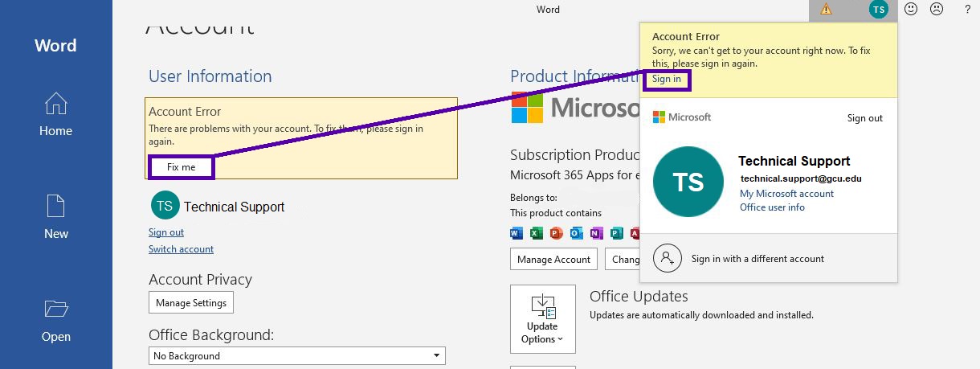Open help with the question mark icon
The width and height of the screenshot is (980, 369).
click(967, 10)
